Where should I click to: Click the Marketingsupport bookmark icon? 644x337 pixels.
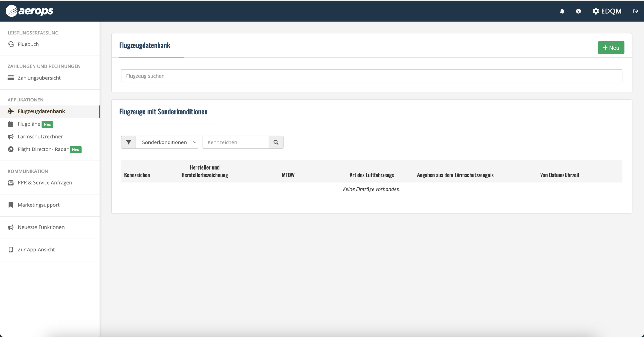[x=11, y=205]
